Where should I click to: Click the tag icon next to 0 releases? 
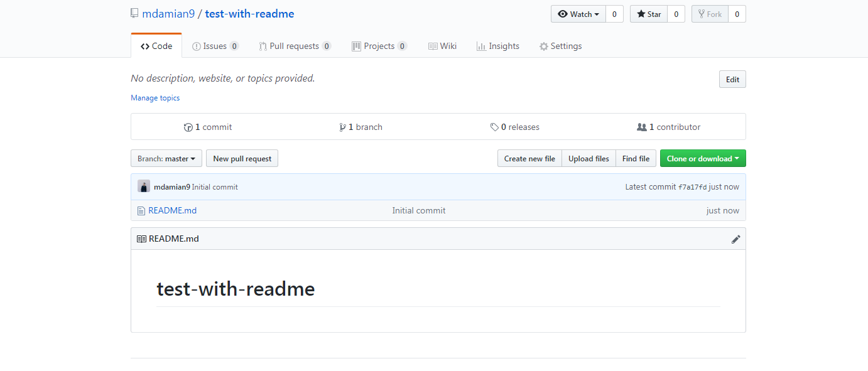pos(494,126)
